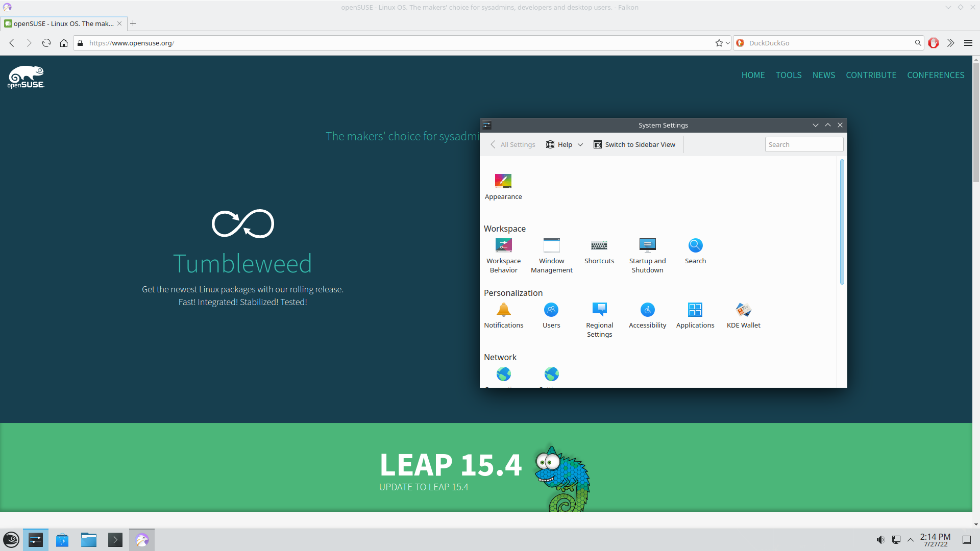
Task: Go to the browser home page
Action: pyautogui.click(x=64, y=43)
